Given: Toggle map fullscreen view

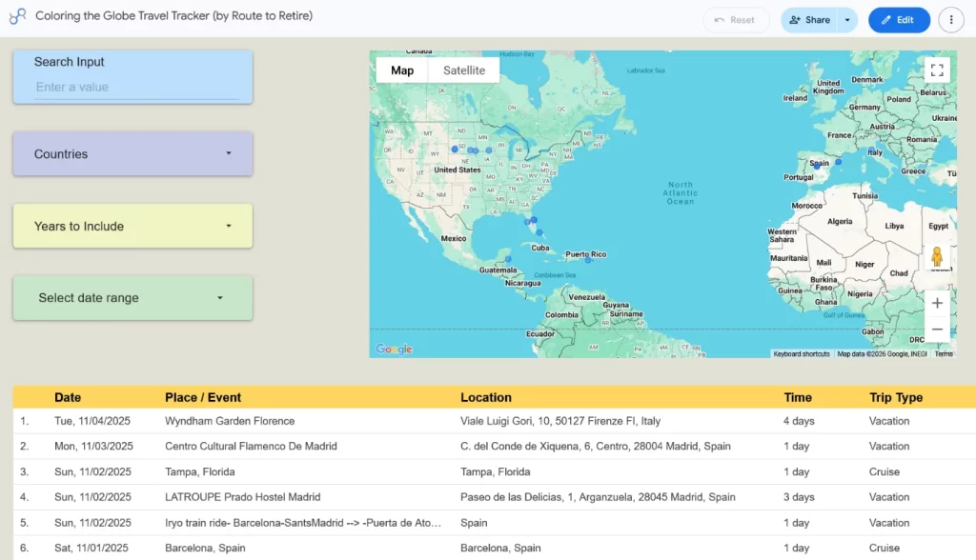Looking at the screenshot, I should pos(937,70).
